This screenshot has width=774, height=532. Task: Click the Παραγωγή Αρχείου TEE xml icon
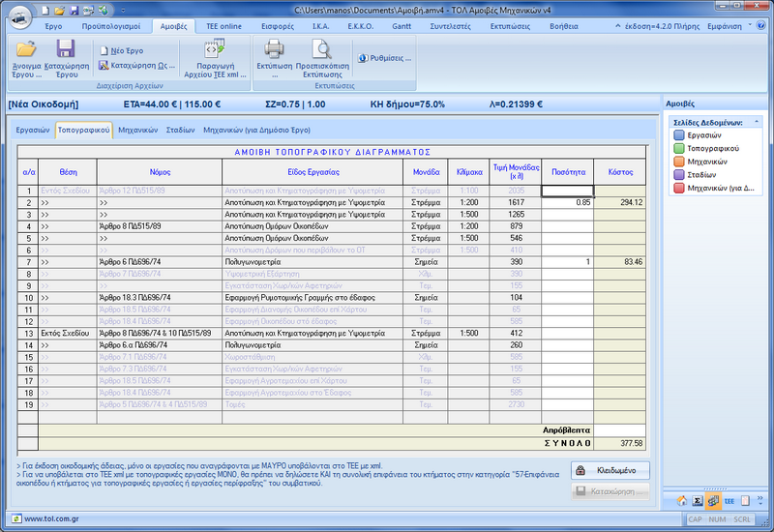(x=213, y=49)
